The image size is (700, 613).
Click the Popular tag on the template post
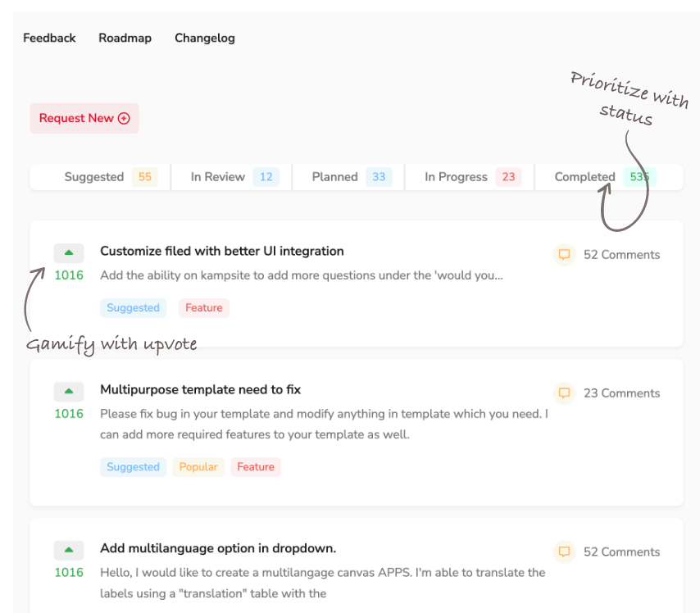[198, 466]
